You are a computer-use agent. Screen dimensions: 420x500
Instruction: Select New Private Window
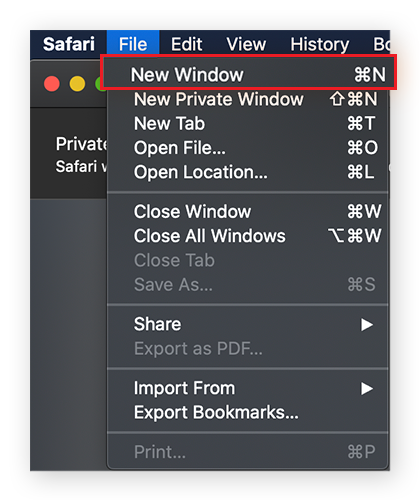click(248, 99)
